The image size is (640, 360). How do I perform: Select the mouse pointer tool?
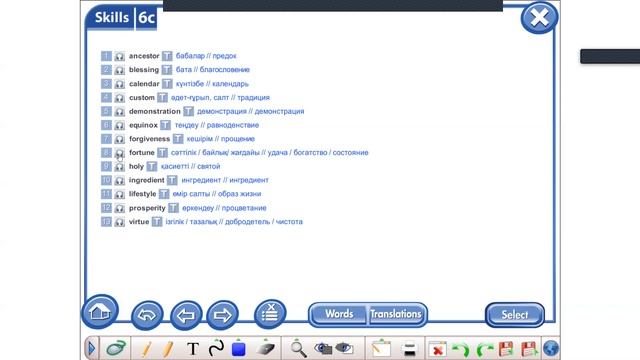[x=116, y=348]
